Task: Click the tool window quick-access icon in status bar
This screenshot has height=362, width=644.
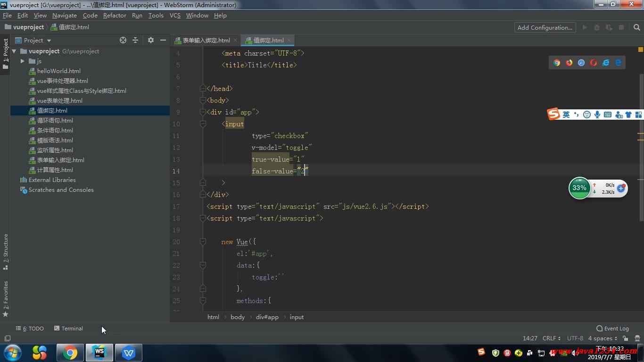Action: pos(7,338)
